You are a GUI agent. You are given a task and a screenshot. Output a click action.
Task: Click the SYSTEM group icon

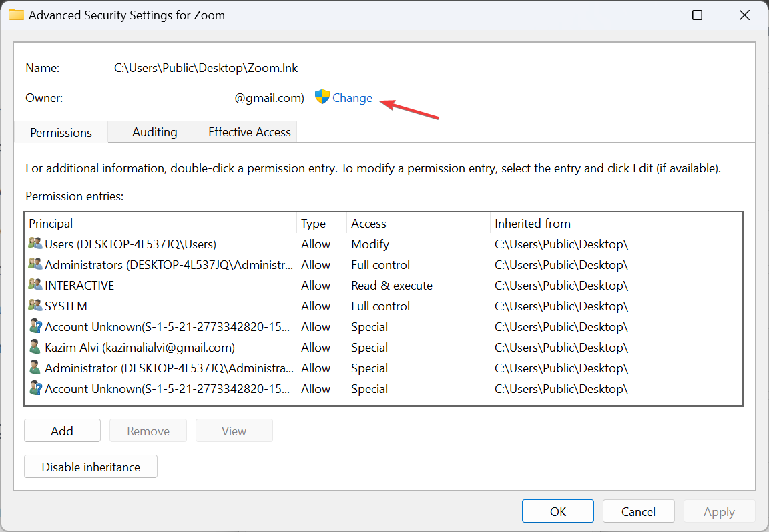coord(35,305)
